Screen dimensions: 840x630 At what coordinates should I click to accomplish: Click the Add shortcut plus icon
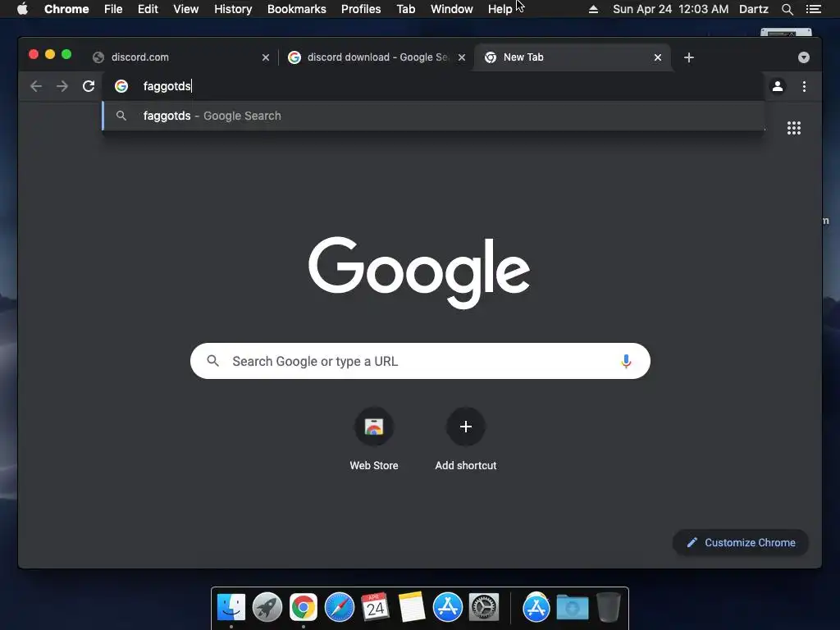(x=466, y=427)
